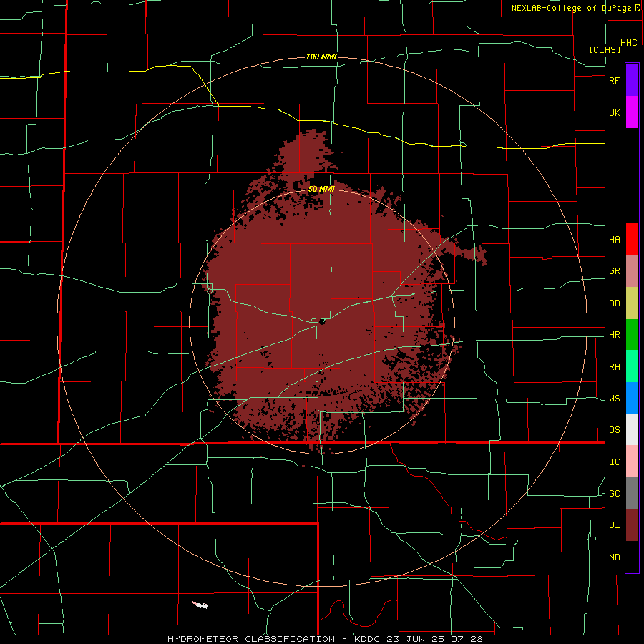644x644 pixels.
Task: Click the RF purple legend swatch
Action: coord(632,80)
